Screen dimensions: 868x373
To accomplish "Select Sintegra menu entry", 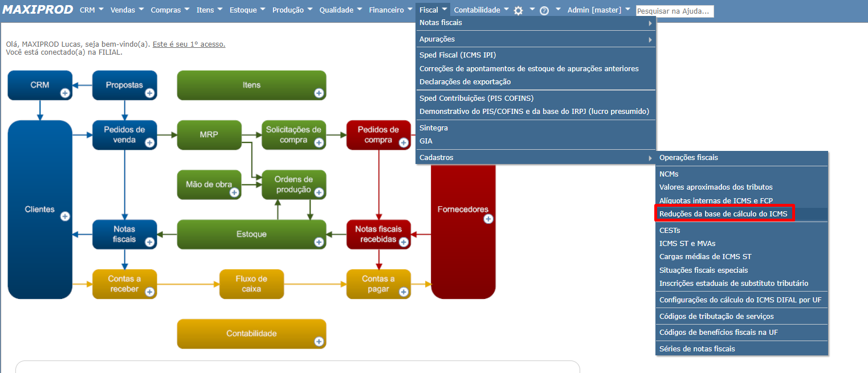I will pos(536,128).
